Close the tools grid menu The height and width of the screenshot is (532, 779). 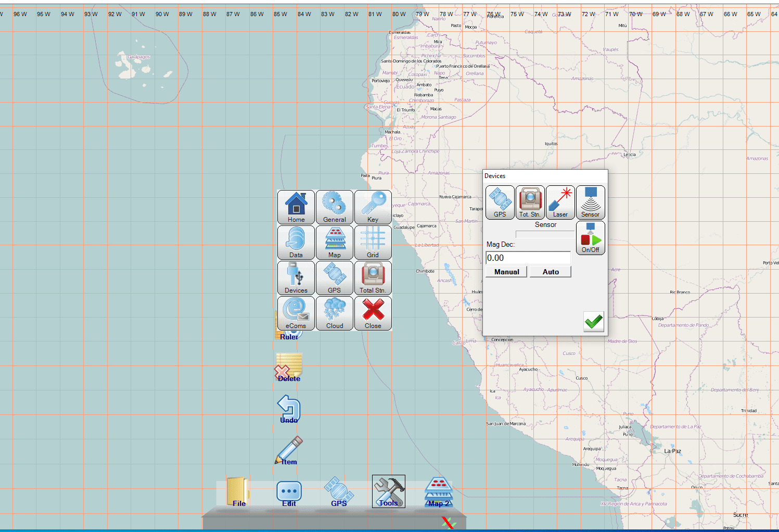(373, 313)
